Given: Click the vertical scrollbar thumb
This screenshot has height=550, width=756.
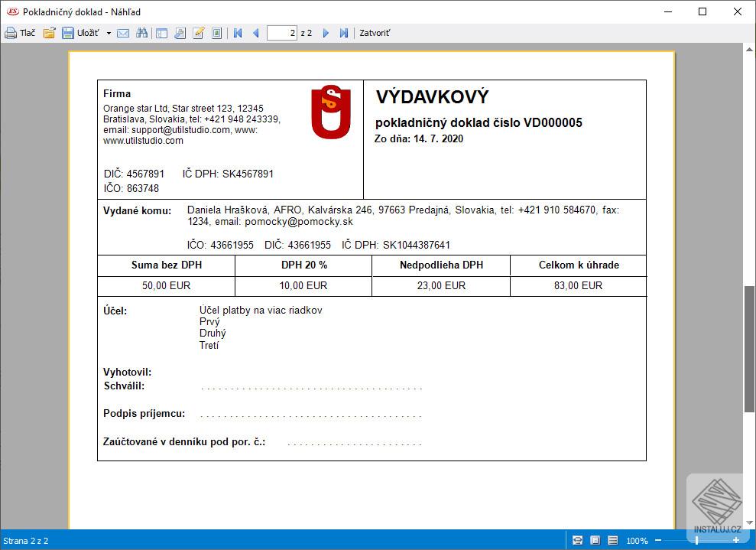Looking at the screenshot, I should pos(749,350).
